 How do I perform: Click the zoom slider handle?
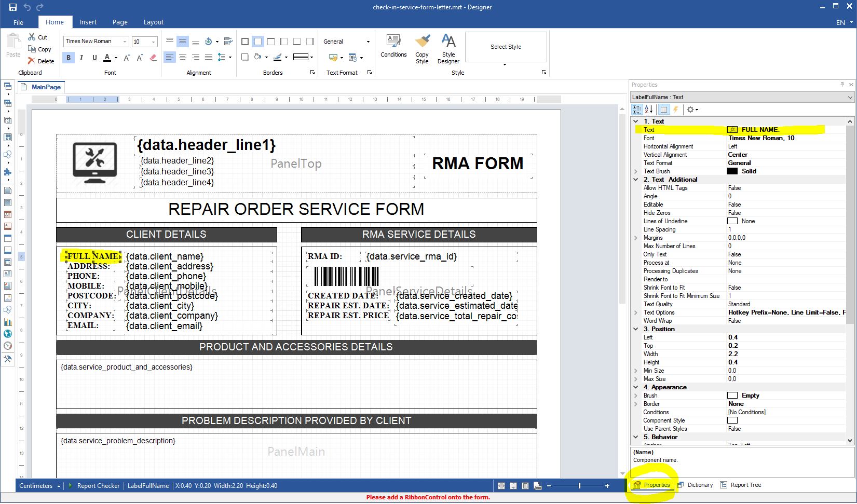tap(579, 486)
